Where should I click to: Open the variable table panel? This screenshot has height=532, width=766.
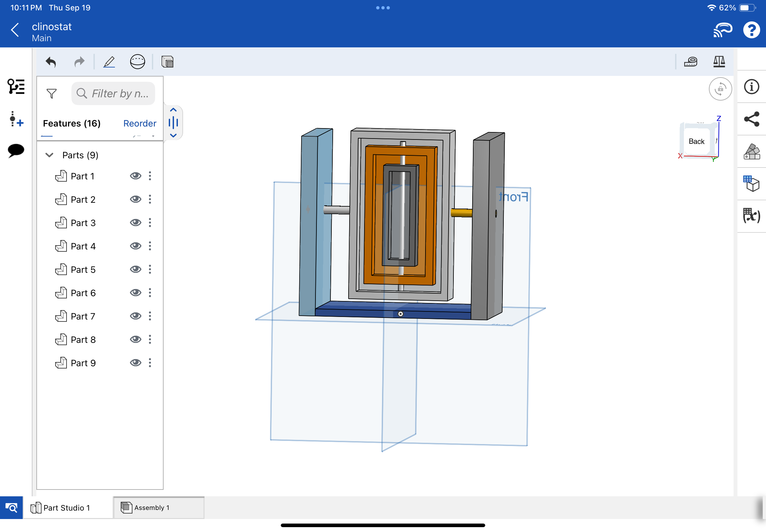click(751, 216)
